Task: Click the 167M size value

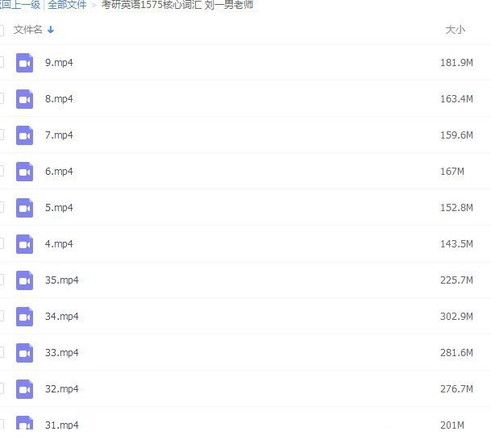Action: pyautogui.click(x=452, y=172)
